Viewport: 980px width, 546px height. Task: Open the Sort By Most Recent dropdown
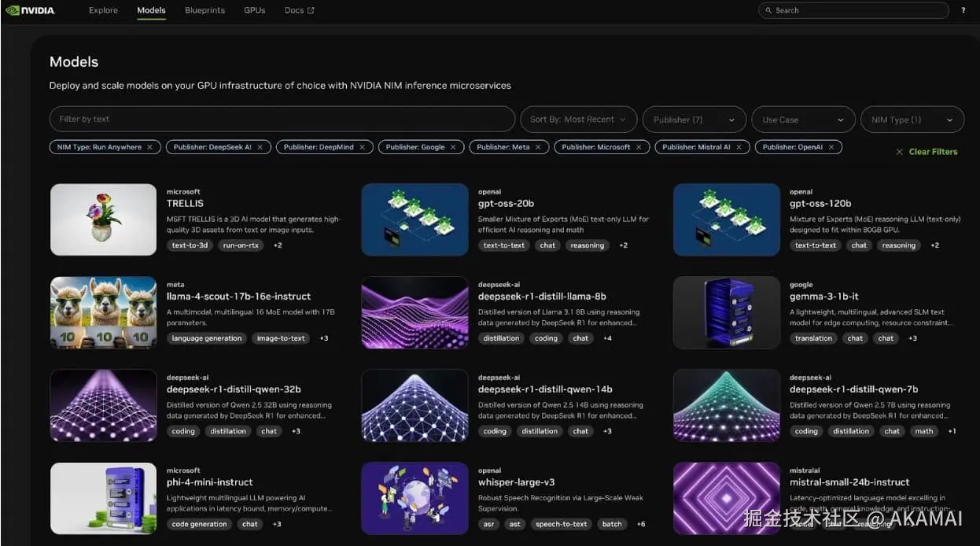pyautogui.click(x=578, y=120)
